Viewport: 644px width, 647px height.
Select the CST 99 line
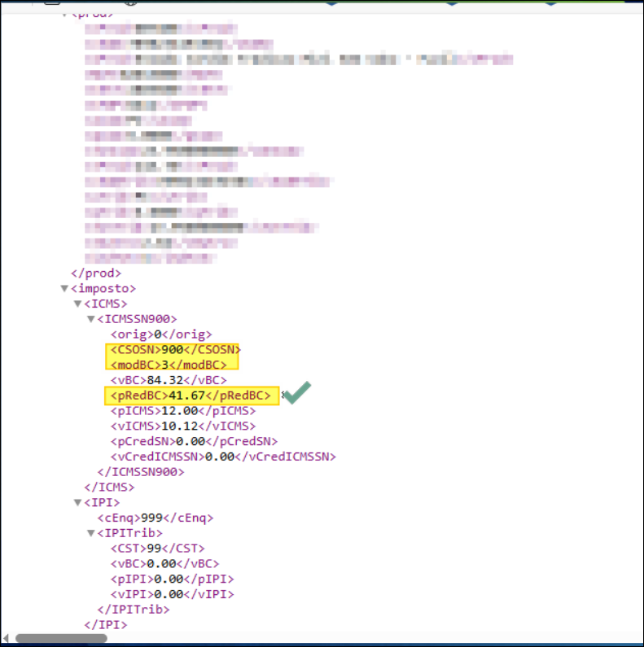coord(158,549)
